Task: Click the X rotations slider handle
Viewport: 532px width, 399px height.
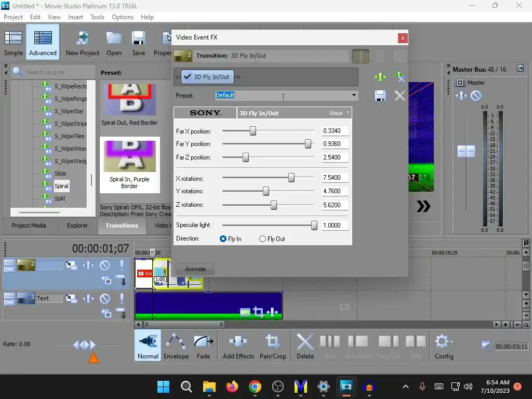Action: [x=291, y=178]
